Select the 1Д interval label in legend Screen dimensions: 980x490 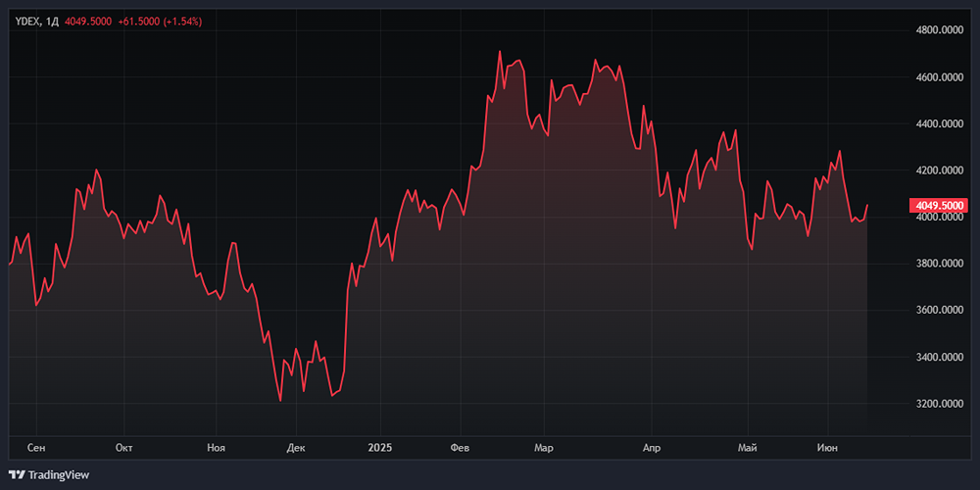(53, 22)
